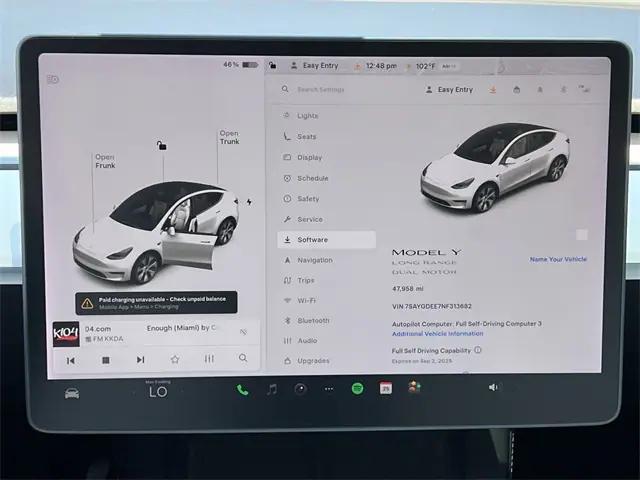Tap the orange software download icon
Image resolution: width=640 pixels, height=480 pixels.
(x=493, y=89)
